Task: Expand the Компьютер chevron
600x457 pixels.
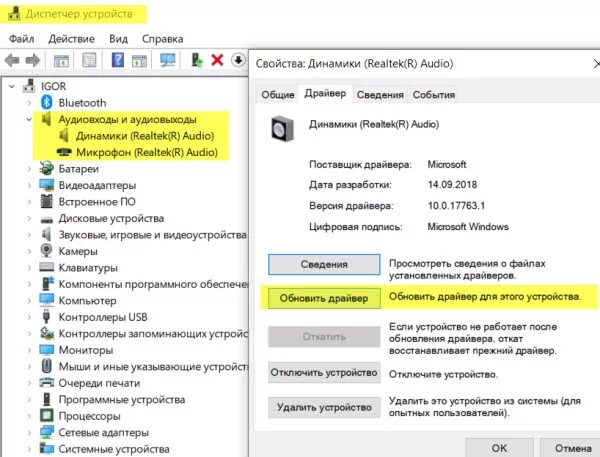Action: pyautogui.click(x=29, y=300)
